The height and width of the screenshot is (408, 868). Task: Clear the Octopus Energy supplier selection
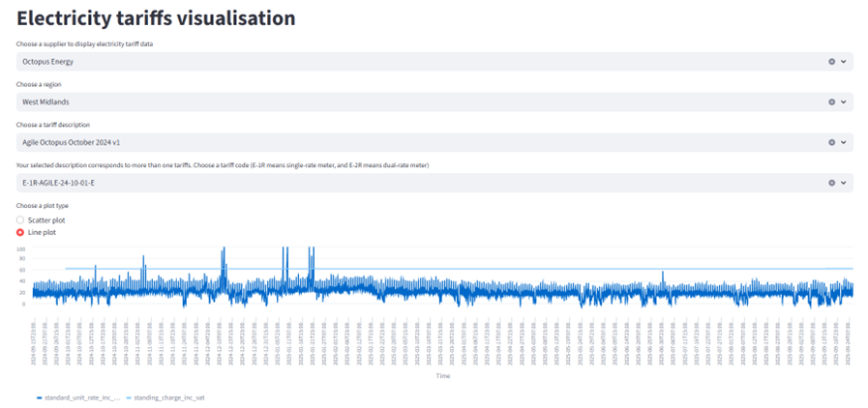tap(831, 61)
